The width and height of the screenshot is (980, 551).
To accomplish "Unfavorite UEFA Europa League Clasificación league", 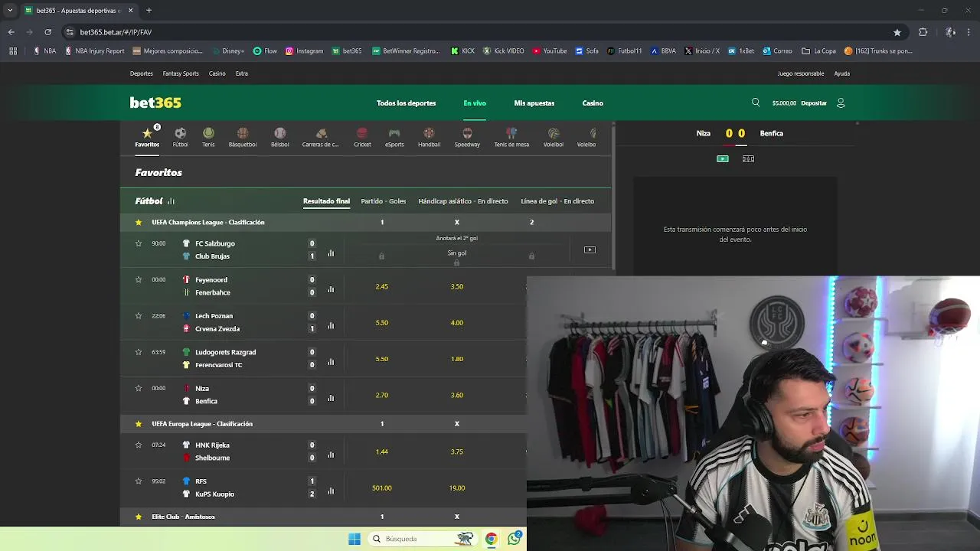I will tap(139, 423).
